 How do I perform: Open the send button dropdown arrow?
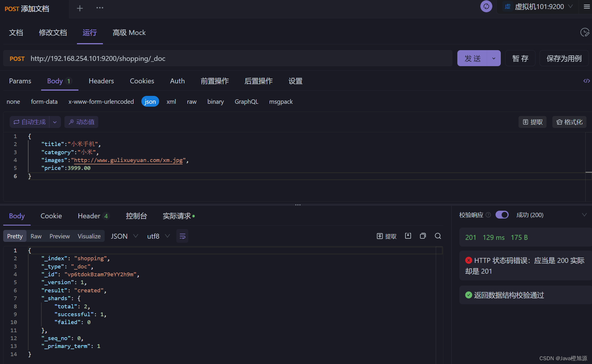pos(494,58)
